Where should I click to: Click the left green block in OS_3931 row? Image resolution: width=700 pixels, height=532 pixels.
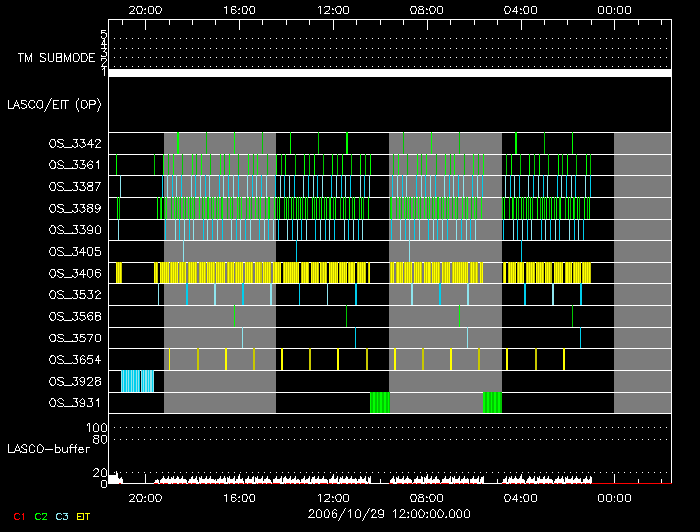pos(380,402)
